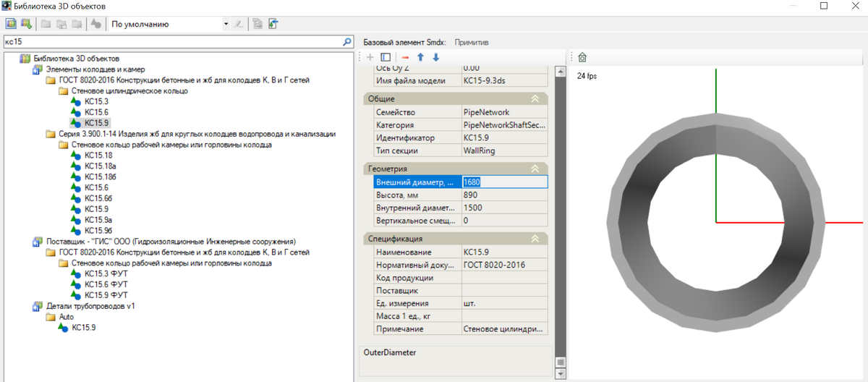
Task: Click the Нормативный документ value ГОСТ 8020-2016
Action: point(504,266)
